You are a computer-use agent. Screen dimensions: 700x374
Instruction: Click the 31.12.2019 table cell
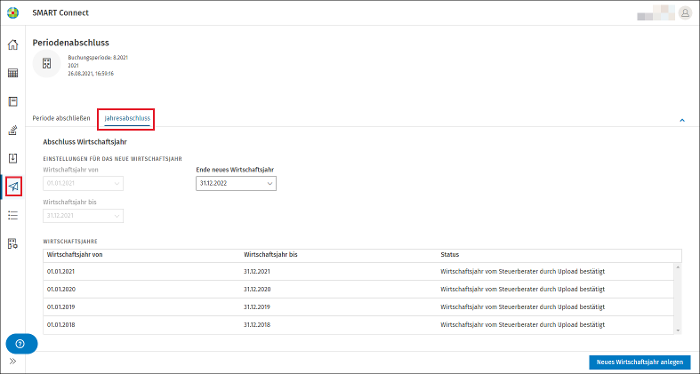pyautogui.click(x=257, y=307)
